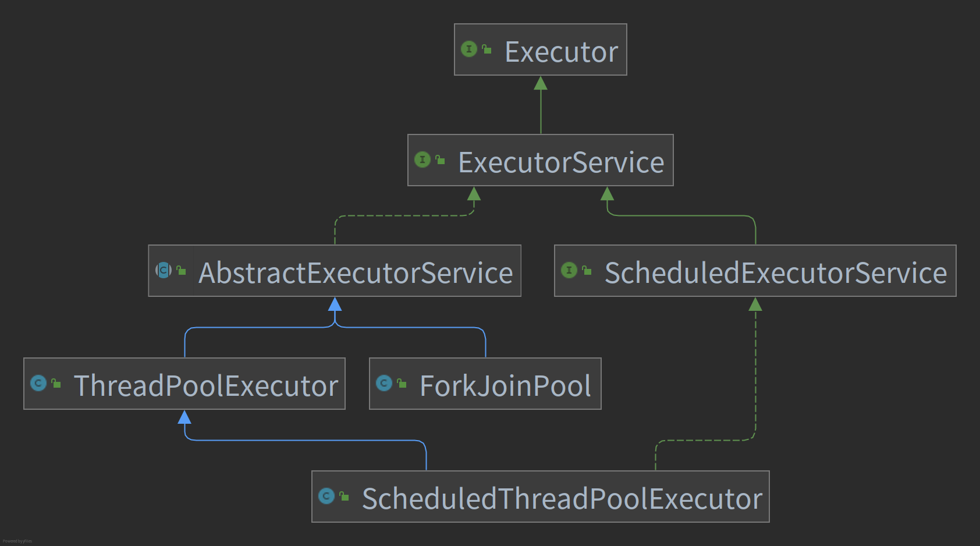
Task: Select the ExecutorService node label
Action: click(x=561, y=162)
